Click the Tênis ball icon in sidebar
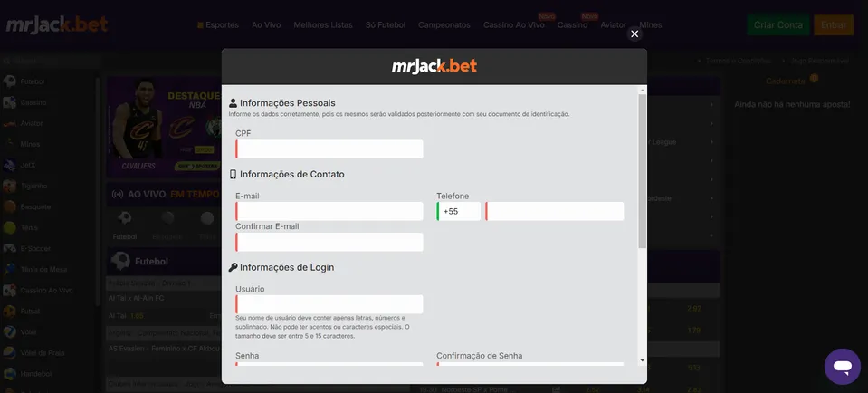 9,227
